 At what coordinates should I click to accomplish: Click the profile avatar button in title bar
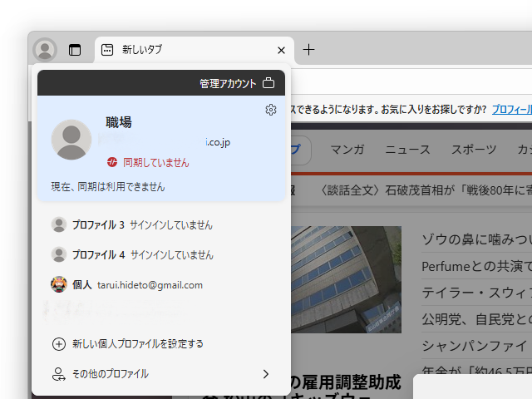click(x=45, y=50)
